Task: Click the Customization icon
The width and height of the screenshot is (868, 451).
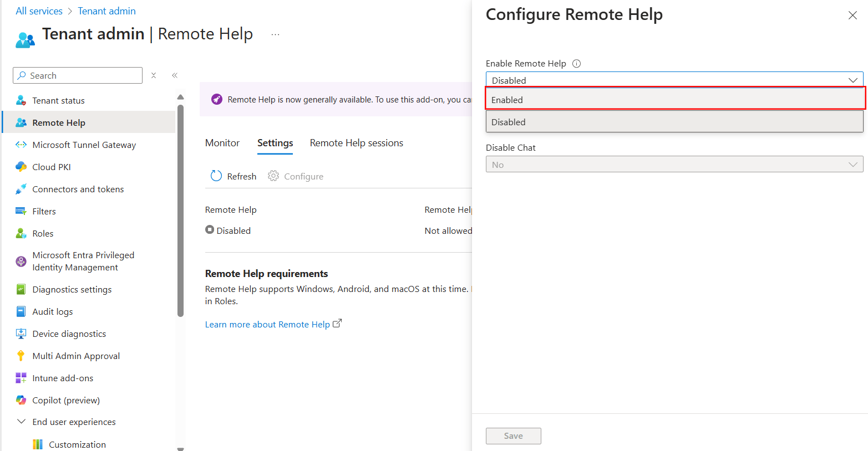Action: coord(38,444)
